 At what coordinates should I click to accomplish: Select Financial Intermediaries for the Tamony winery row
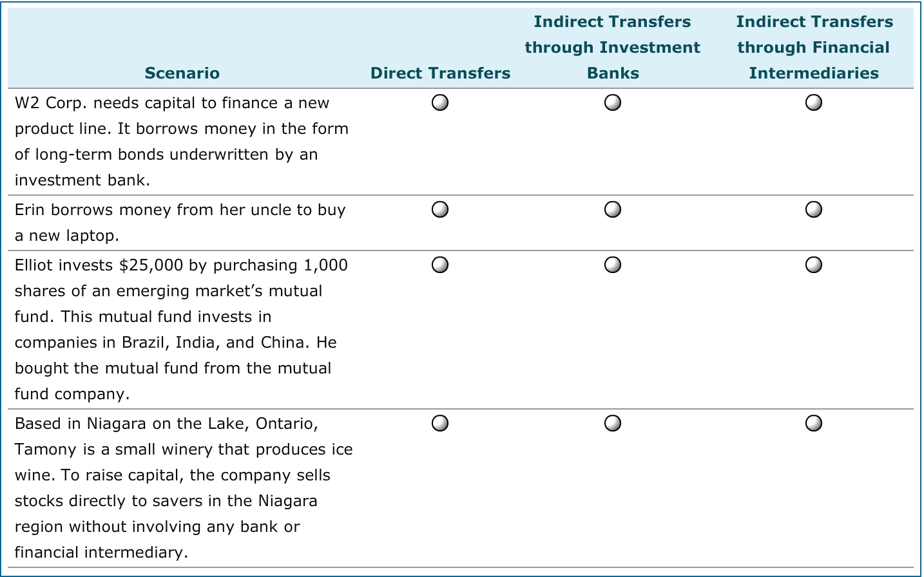[814, 422]
